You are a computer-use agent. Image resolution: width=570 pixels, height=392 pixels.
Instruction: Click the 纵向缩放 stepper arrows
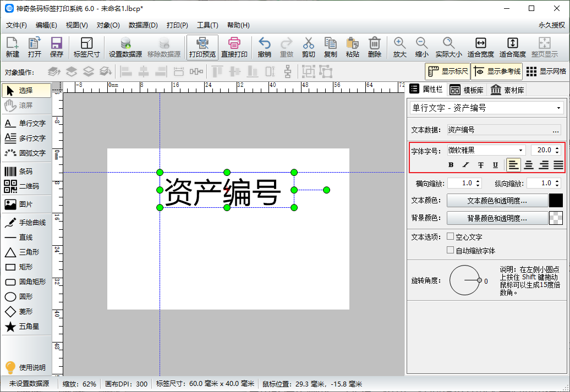coord(557,183)
